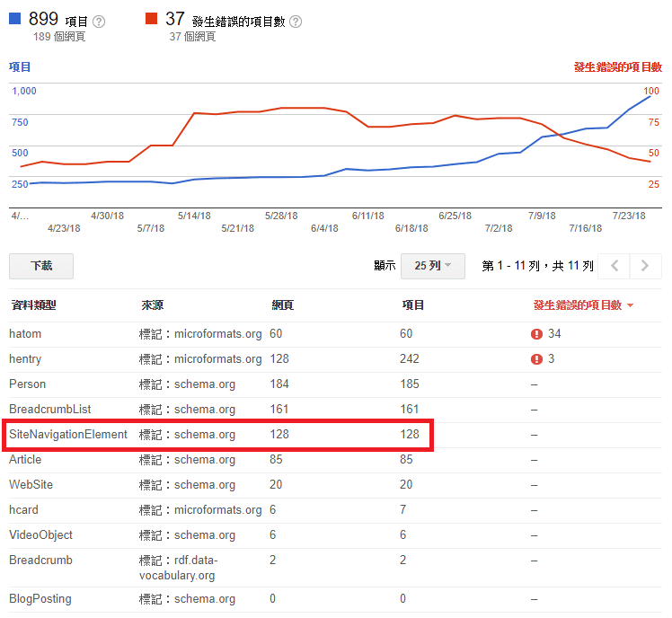Click the Article data type row

(25, 460)
